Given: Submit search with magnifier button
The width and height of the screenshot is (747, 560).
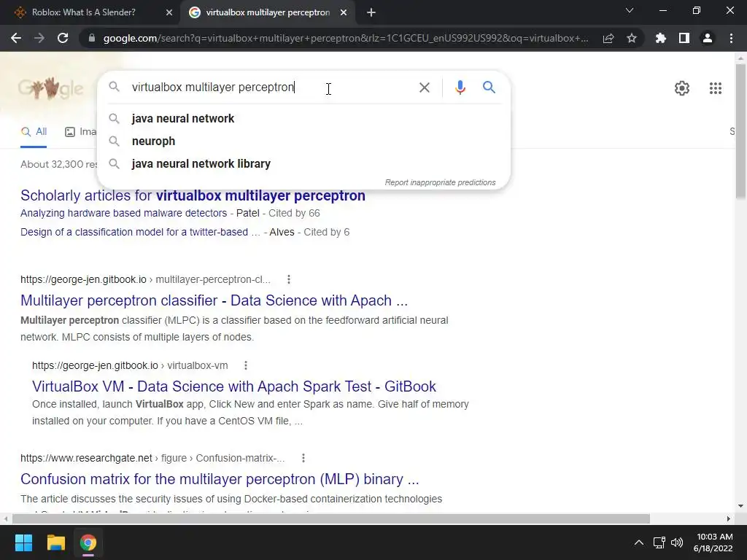Looking at the screenshot, I should coord(489,87).
